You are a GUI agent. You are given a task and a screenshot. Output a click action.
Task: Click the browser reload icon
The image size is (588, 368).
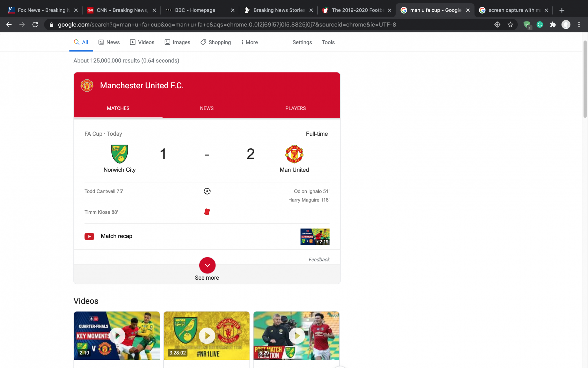35,25
